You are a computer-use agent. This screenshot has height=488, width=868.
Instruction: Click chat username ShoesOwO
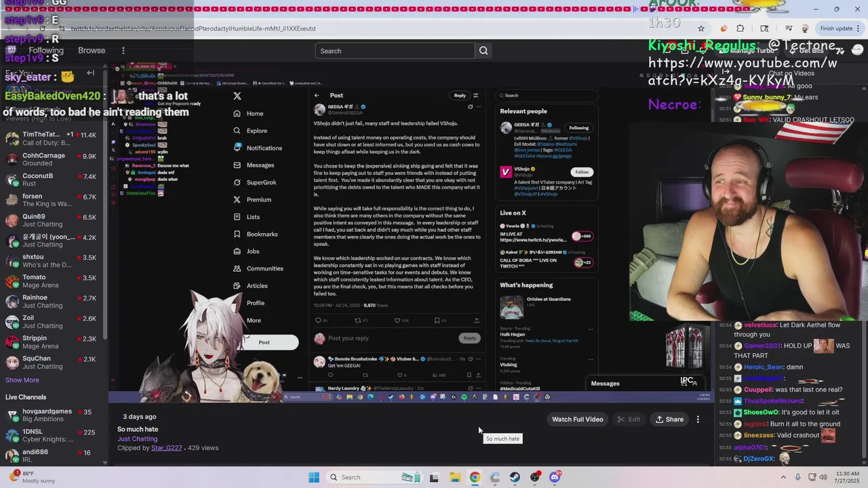click(760, 412)
